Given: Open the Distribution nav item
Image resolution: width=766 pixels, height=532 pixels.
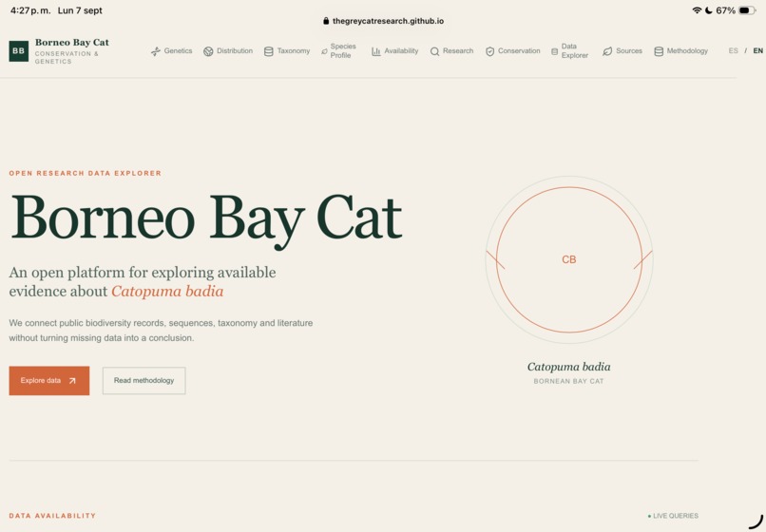Looking at the screenshot, I should (228, 50).
